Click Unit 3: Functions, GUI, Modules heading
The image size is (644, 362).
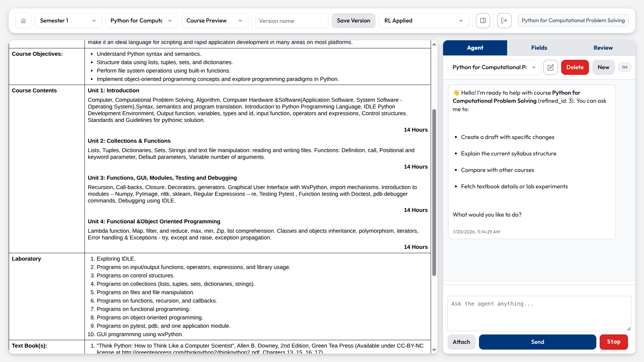coord(162,178)
